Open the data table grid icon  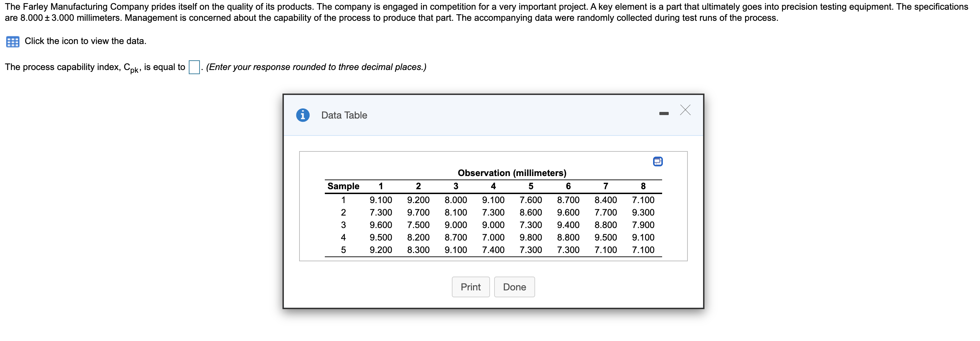(12, 41)
